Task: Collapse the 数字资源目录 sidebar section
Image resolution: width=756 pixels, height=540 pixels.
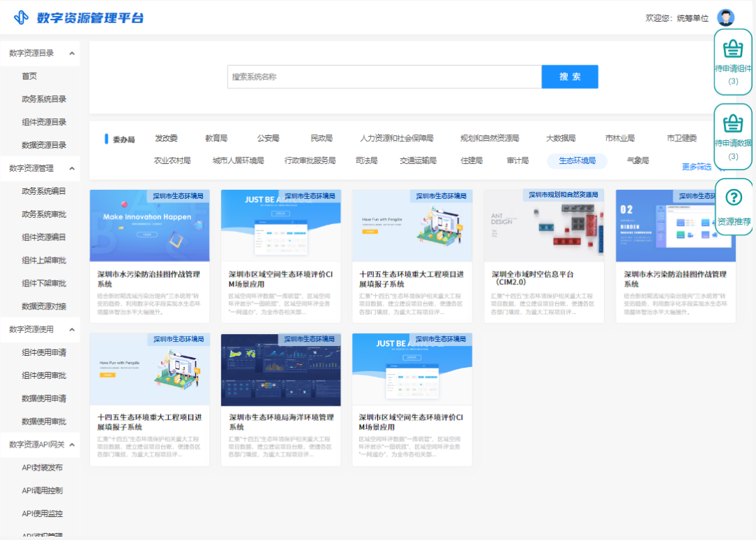Action: (40, 52)
